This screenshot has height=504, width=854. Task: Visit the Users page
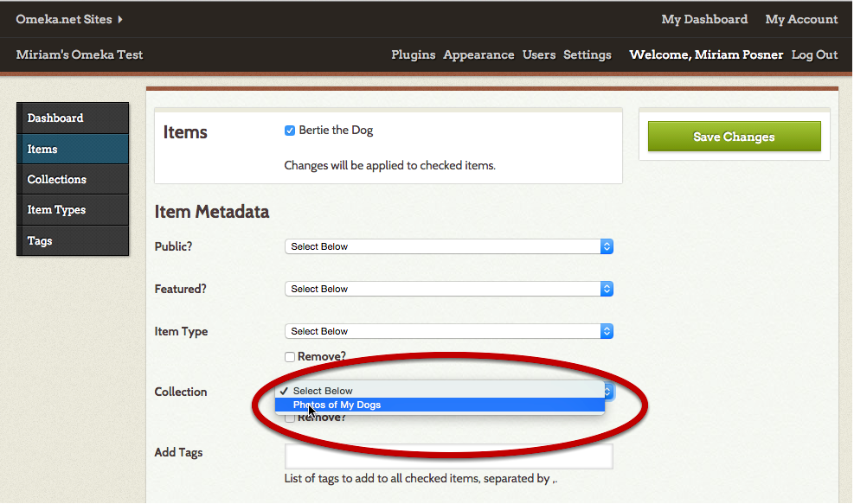(539, 54)
